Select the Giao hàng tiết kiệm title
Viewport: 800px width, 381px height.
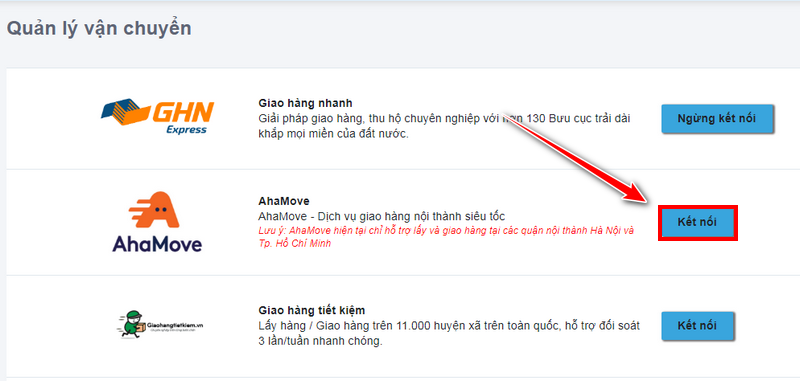point(312,310)
